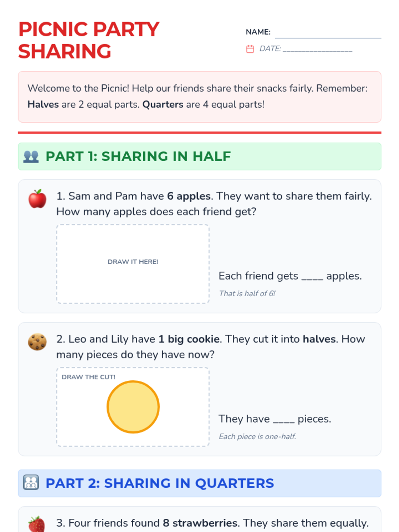Click the NAME input line

point(328,33)
